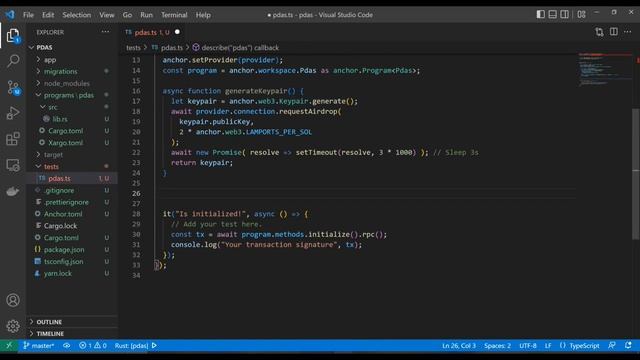Open the Terminal menu

pos(174,15)
